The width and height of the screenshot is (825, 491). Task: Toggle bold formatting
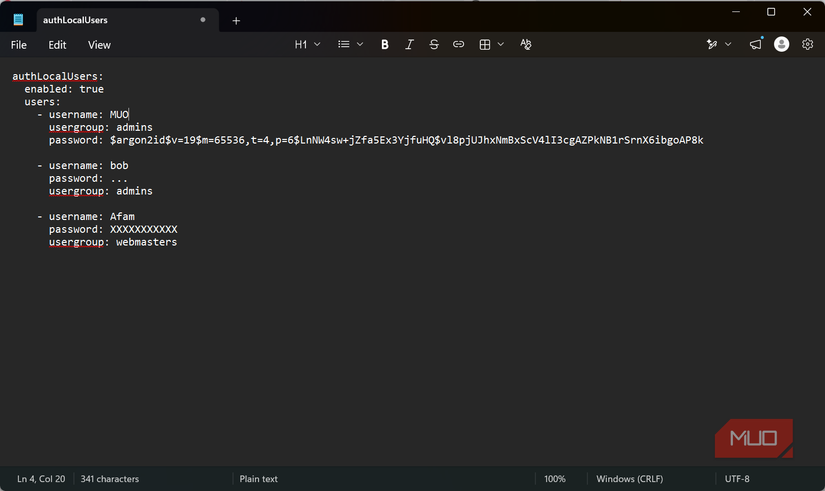[x=385, y=45]
